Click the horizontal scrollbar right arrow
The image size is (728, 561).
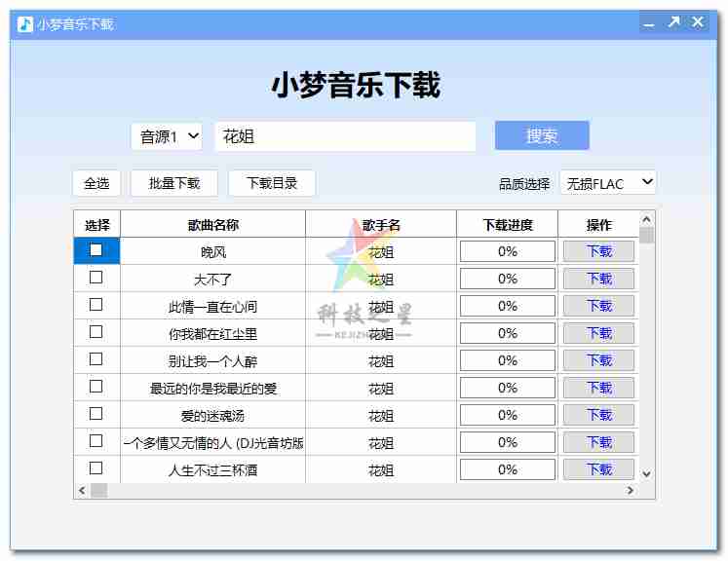pyautogui.click(x=630, y=491)
